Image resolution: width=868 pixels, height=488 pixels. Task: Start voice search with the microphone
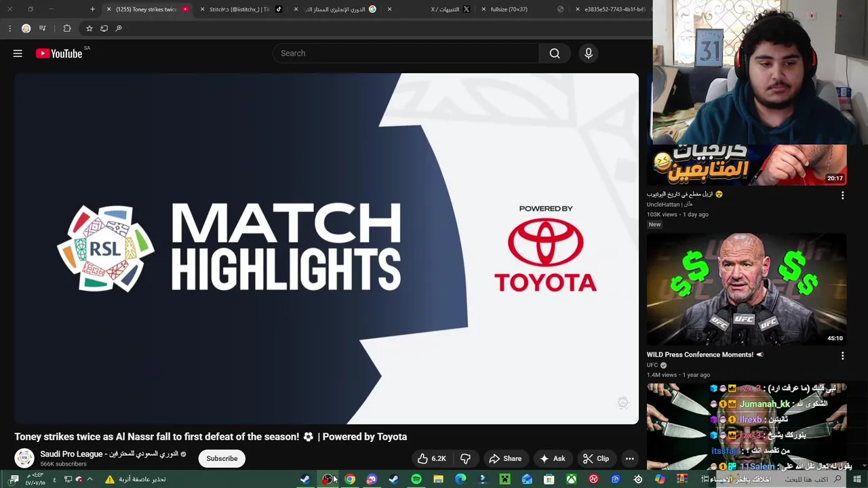click(589, 54)
